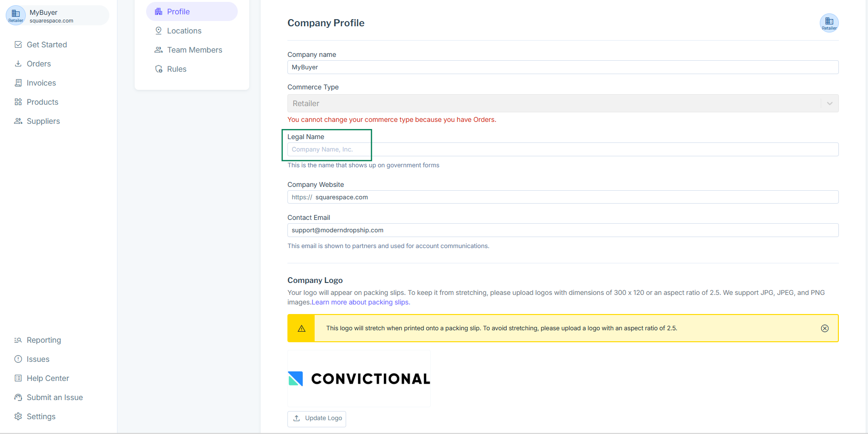Dismiss the logo stretch warning banner

(825, 328)
